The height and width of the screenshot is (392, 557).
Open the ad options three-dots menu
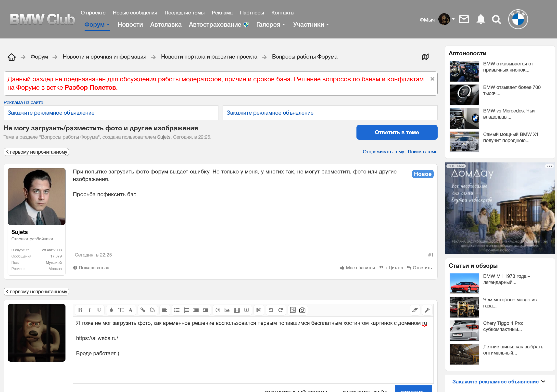point(549,166)
